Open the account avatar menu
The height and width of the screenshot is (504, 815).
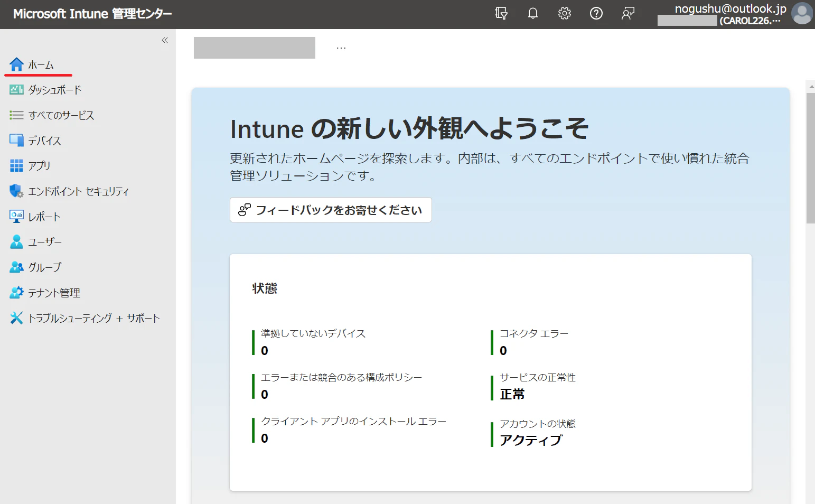[802, 14]
